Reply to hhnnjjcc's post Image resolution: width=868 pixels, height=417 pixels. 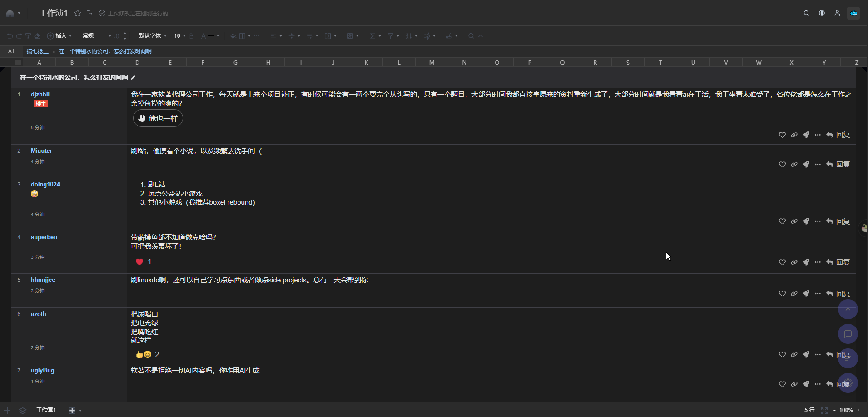[x=838, y=294]
